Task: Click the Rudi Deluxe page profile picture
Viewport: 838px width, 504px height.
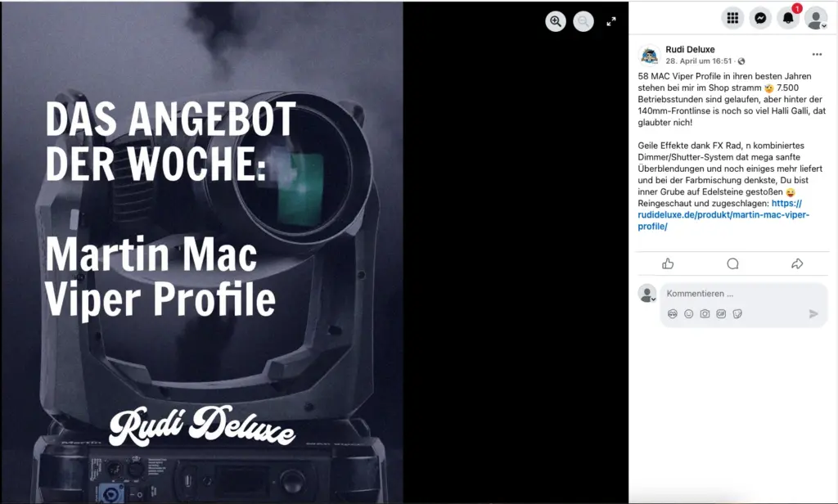Action: coord(649,56)
